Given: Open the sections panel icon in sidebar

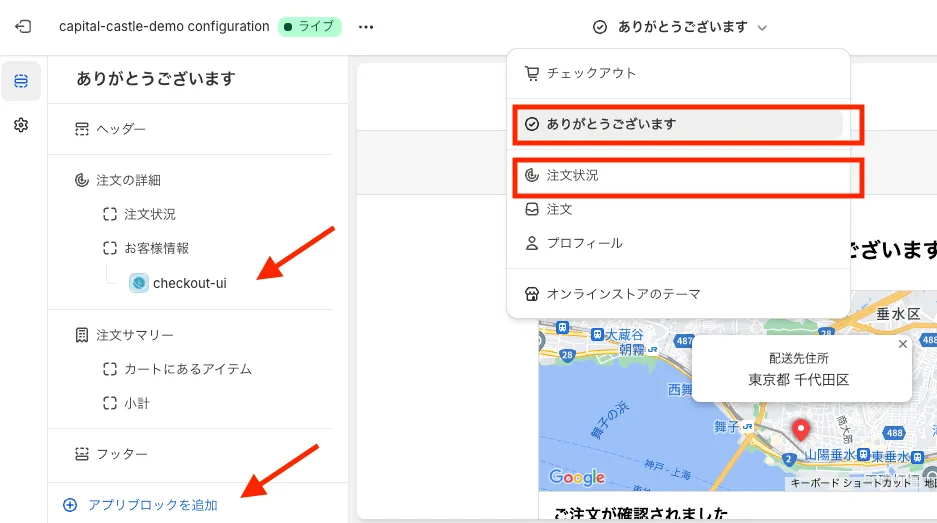Looking at the screenshot, I should (21, 81).
